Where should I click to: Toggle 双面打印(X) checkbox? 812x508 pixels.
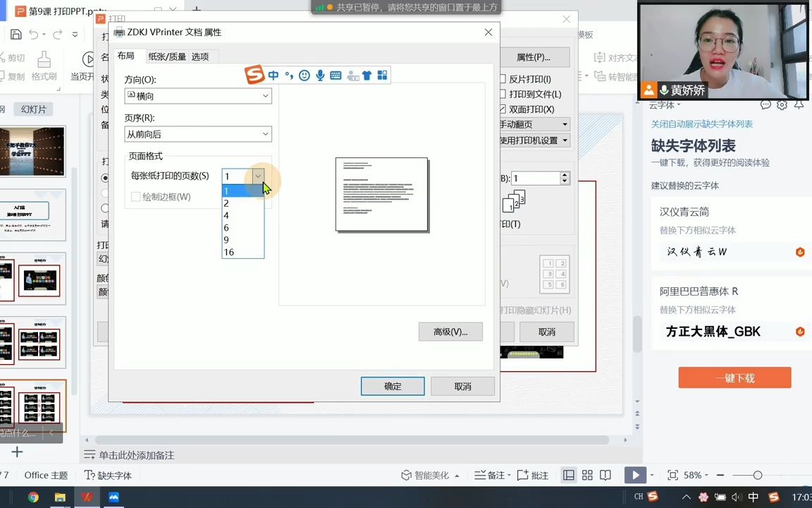click(503, 109)
